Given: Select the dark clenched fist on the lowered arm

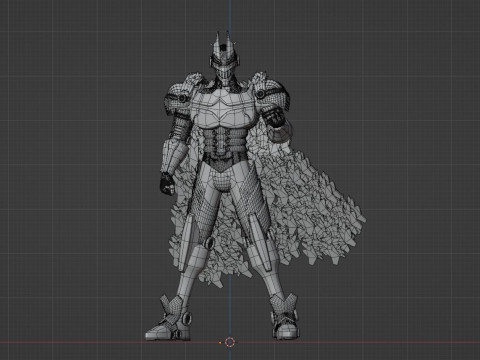Looking at the screenshot, I should coord(167,183).
